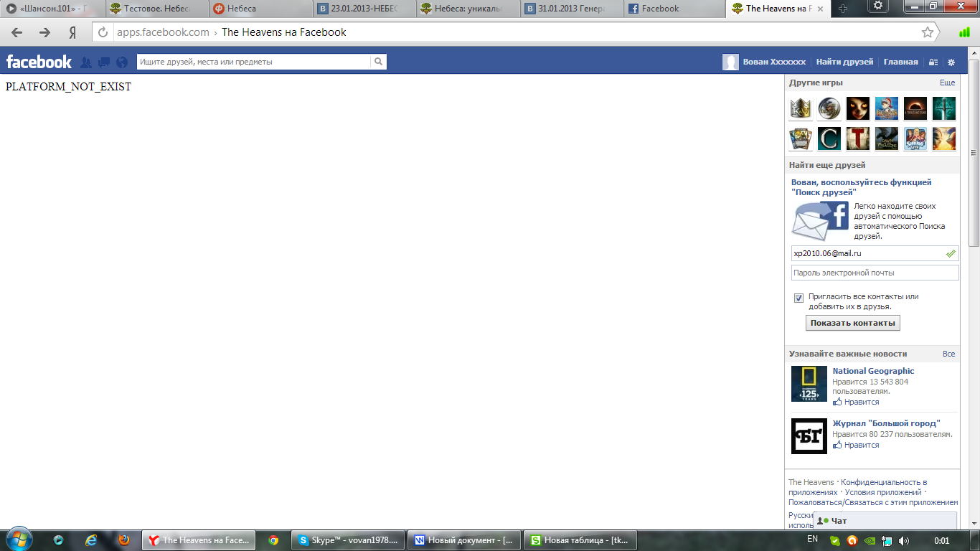Open the red letter T game icon
The image size is (980, 551).
pyautogui.click(x=858, y=139)
